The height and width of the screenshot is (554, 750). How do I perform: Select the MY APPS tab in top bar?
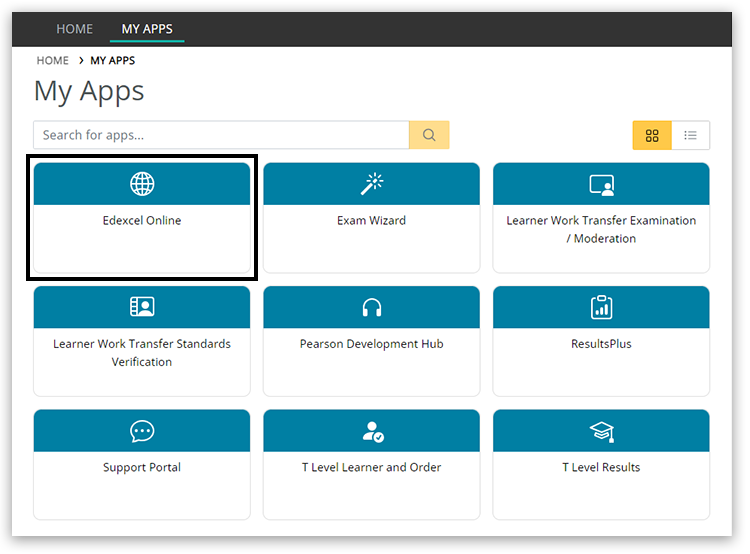point(147,29)
